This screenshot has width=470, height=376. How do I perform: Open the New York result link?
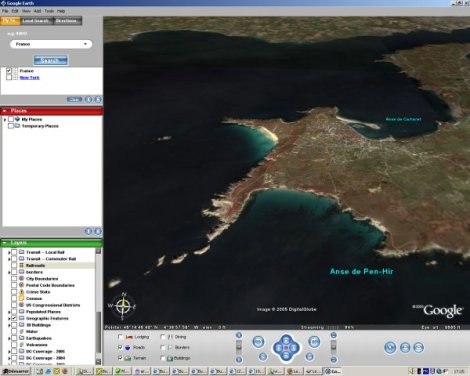pyautogui.click(x=29, y=78)
